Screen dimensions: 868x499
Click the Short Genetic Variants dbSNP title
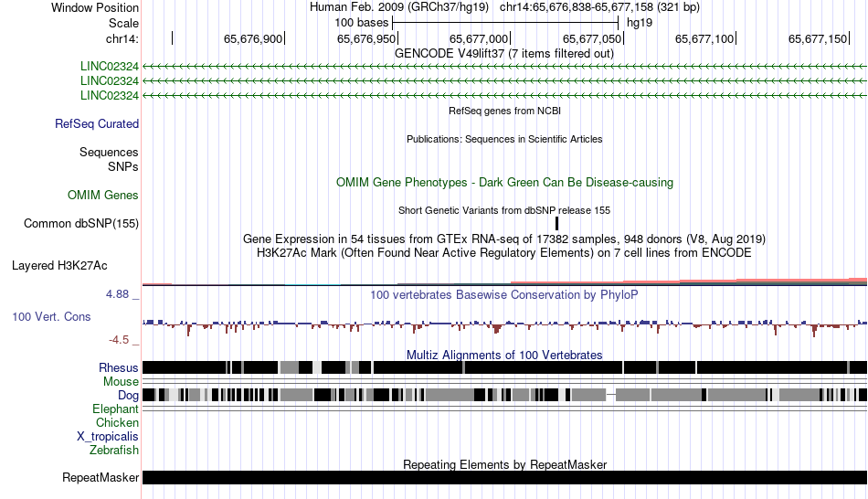pyautogui.click(x=504, y=210)
